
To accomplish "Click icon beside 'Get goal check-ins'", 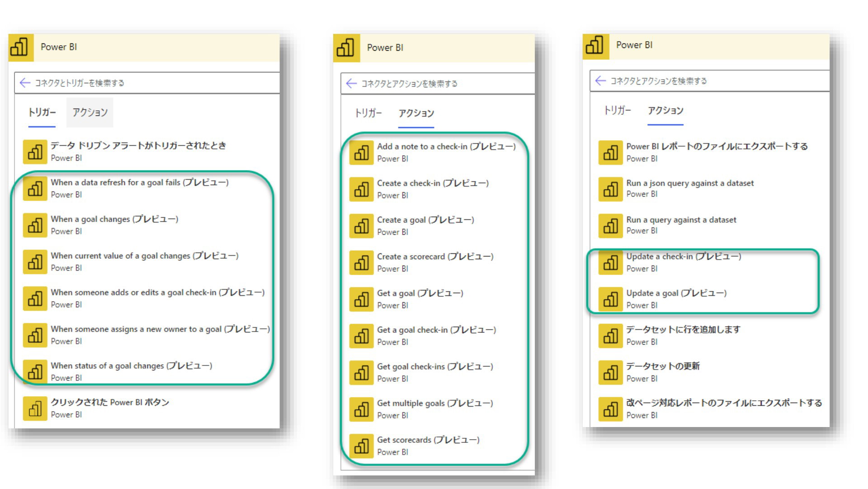I will point(362,372).
